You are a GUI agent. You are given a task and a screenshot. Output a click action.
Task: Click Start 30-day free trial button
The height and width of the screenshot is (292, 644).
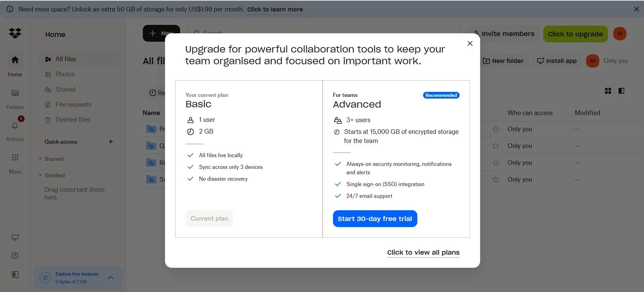point(375,219)
